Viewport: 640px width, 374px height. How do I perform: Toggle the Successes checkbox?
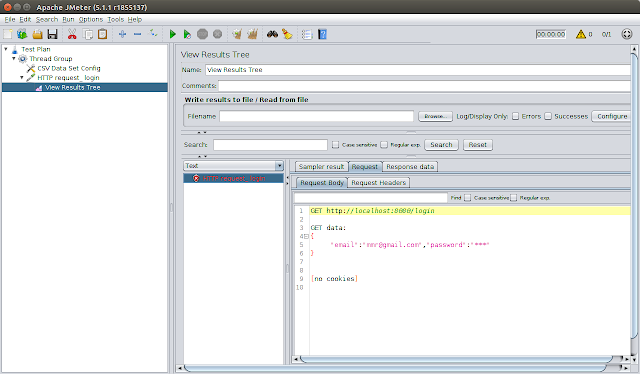click(548, 116)
